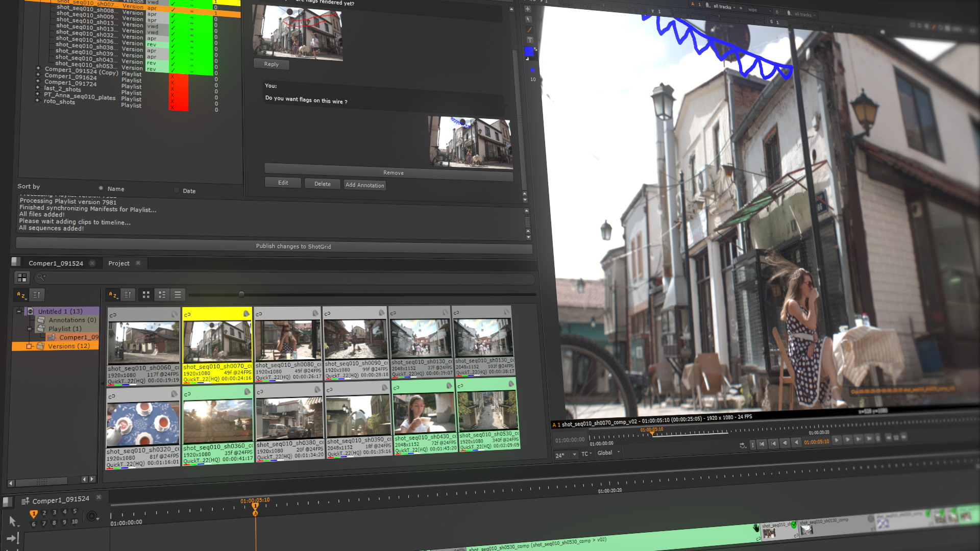This screenshot has width=980, height=551.
Task: Select the shot_seq010_sh0320 teacups thumbnail
Action: (x=143, y=424)
